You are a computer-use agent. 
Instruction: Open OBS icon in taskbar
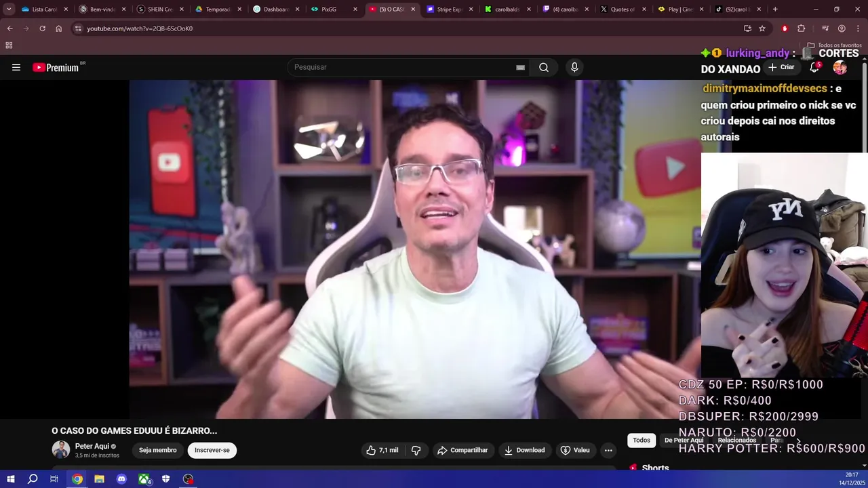(188, 479)
